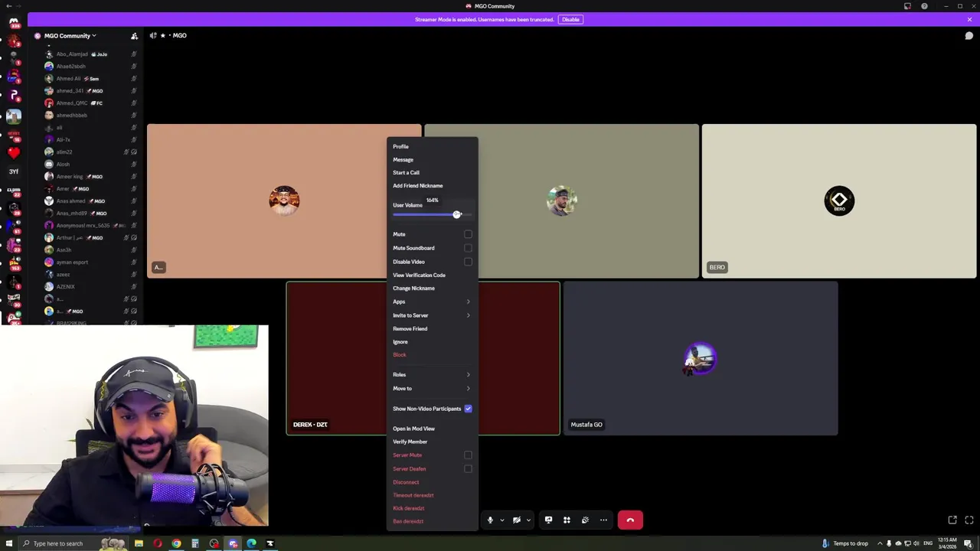980x551 pixels.
Task: Tick the Disable Video checkbox
Action: click(468, 262)
